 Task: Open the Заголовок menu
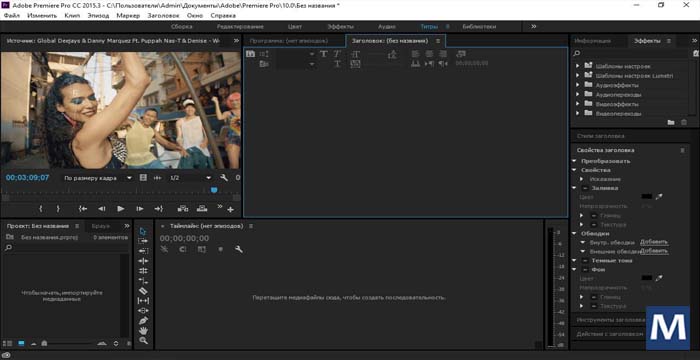[163, 16]
